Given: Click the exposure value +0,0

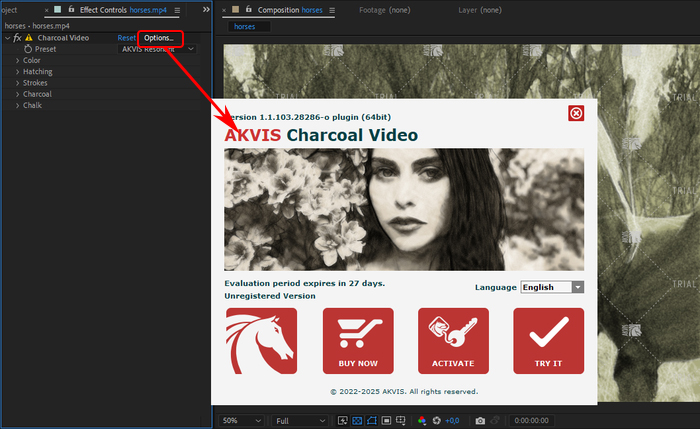Looking at the screenshot, I should [x=452, y=421].
